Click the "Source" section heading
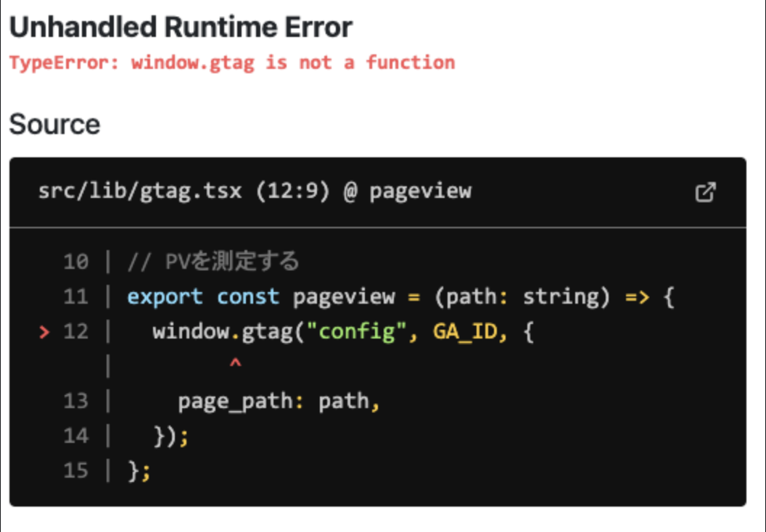Screen dimensions: 766x532 (x=54, y=124)
